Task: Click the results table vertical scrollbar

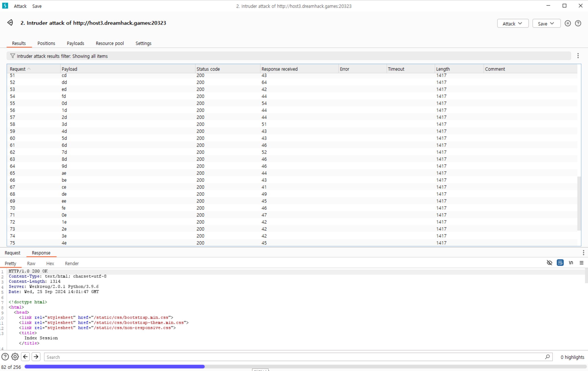Action: (579, 203)
